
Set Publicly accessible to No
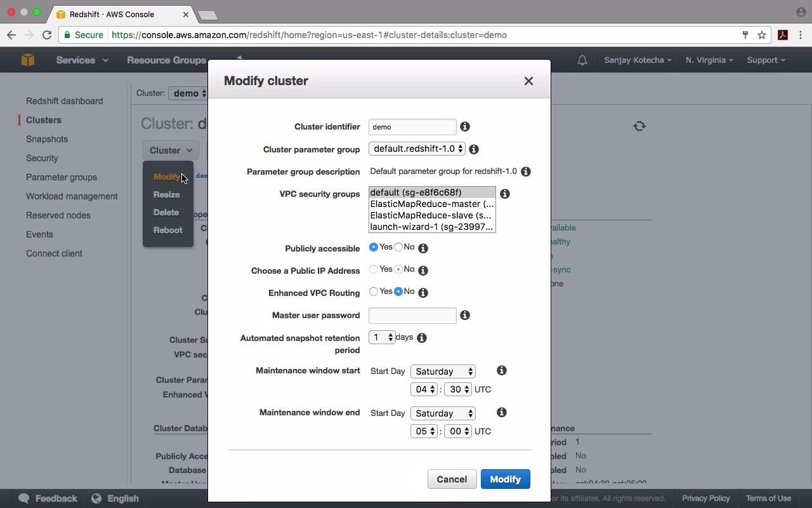pyautogui.click(x=398, y=247)
